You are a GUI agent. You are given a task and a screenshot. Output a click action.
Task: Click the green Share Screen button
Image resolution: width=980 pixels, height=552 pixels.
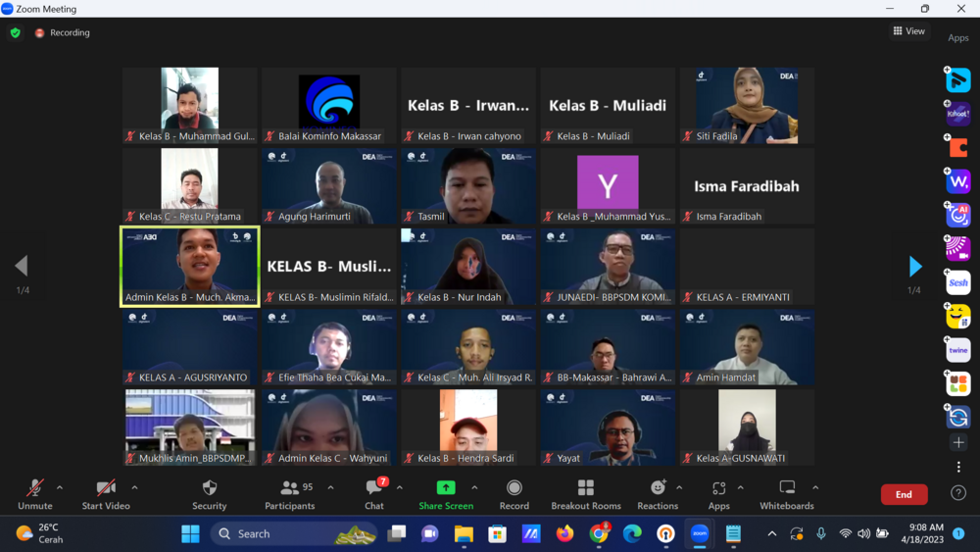click(x=446, y=493)
